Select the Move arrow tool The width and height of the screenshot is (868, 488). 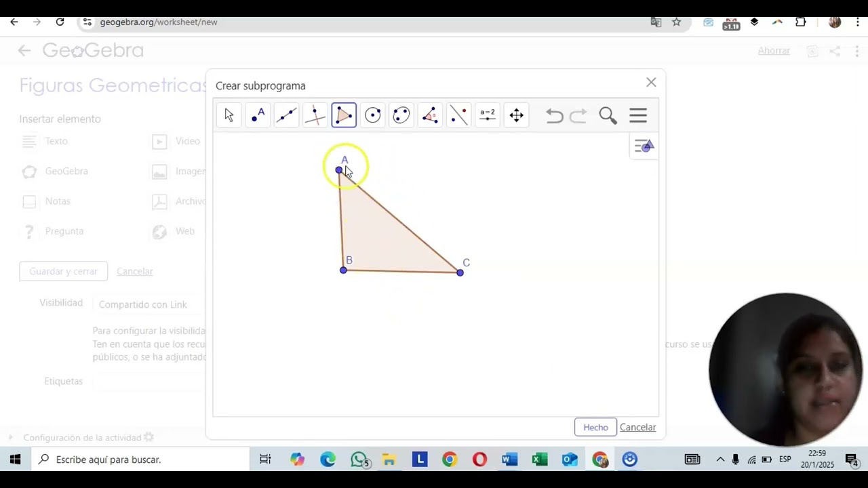click(x=229, y=115)
